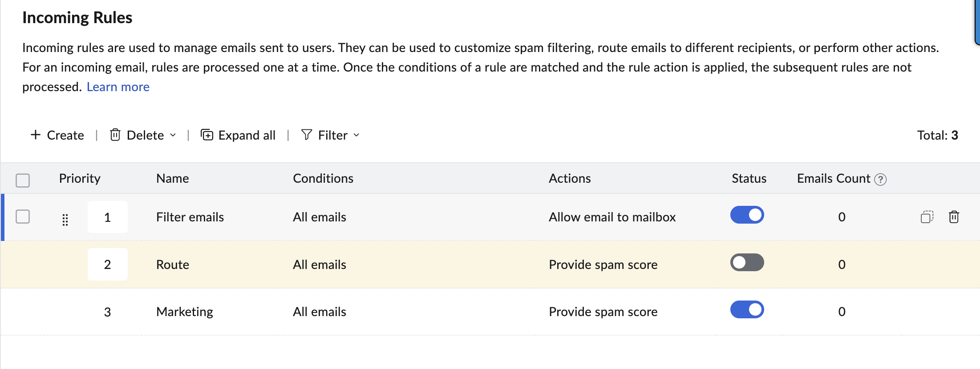Open the Delete dropdown chevron
Screen dimensions: 980x369
(174, 136)
